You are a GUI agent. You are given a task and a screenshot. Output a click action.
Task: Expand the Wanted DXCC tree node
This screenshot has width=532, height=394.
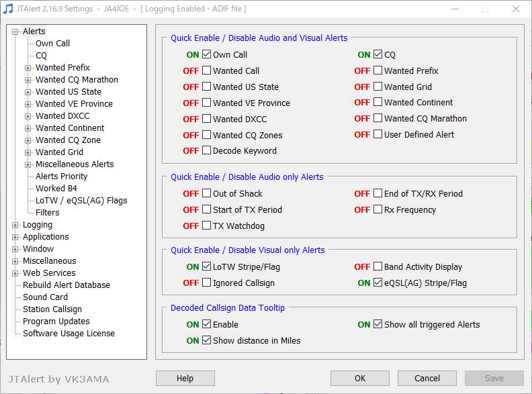click(x=28, y=116)
